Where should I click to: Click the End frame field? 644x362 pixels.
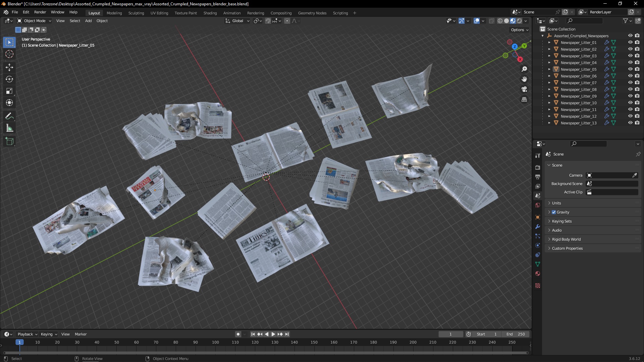point(516,334)
